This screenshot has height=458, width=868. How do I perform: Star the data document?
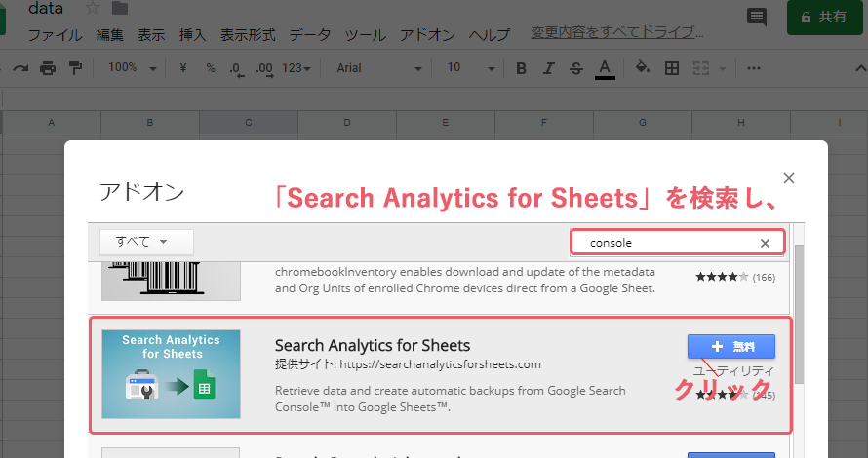[93, 8]
